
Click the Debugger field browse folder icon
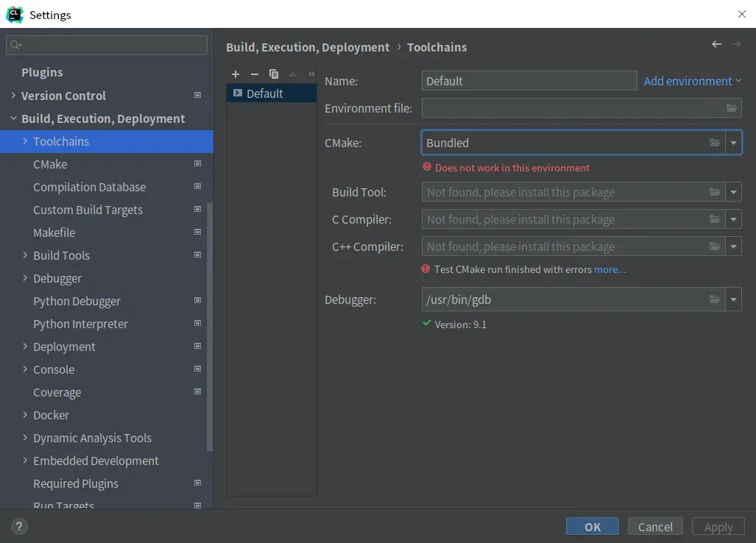point(715,299)
